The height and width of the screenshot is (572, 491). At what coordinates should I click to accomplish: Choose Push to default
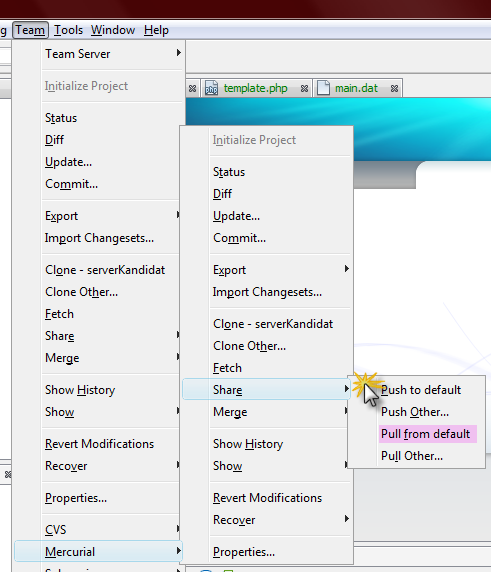pos(421,390)
